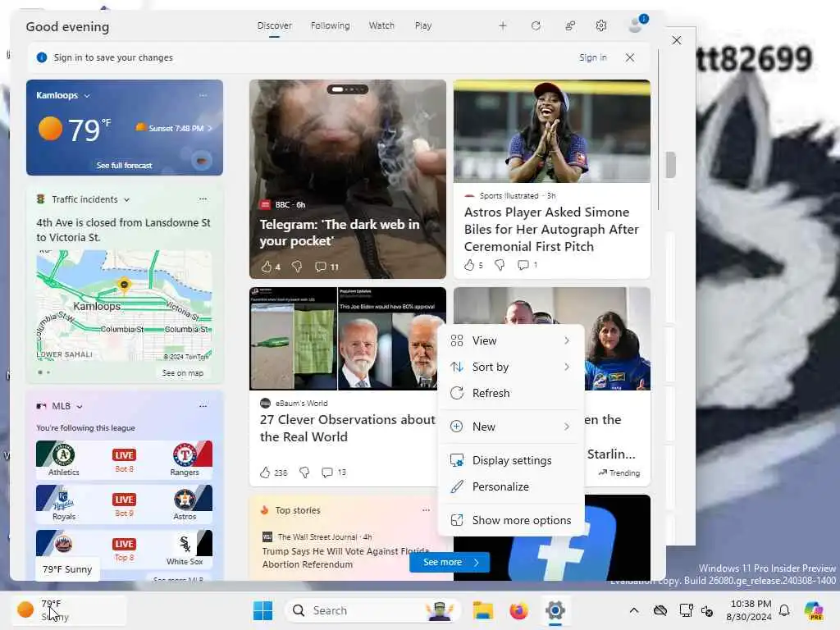Switch to the Play tab
This screenshot has width=840, height=630.
point(423,25)
